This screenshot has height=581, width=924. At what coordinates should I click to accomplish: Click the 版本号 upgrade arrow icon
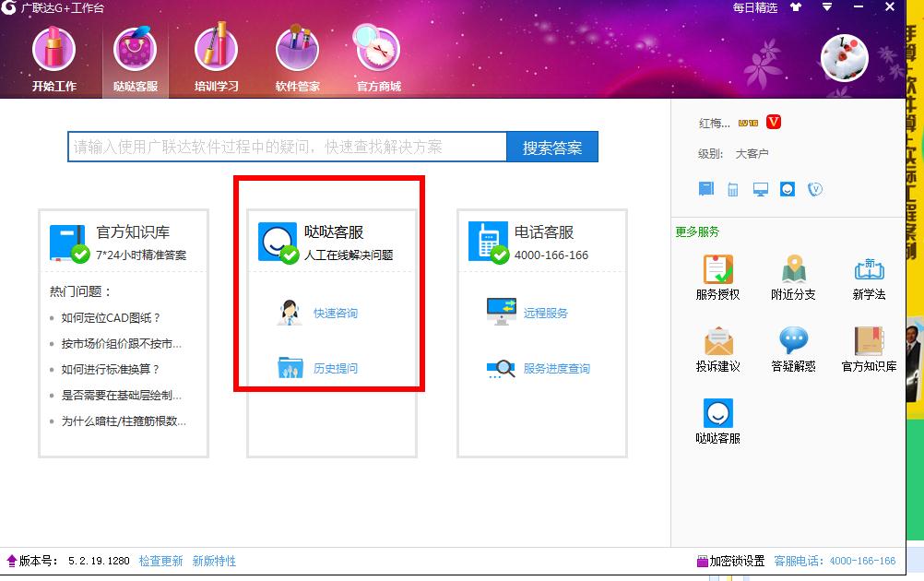(11, 561)
